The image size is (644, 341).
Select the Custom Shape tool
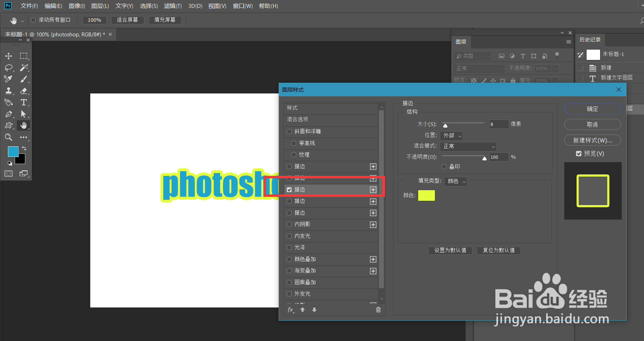[9, 125]
